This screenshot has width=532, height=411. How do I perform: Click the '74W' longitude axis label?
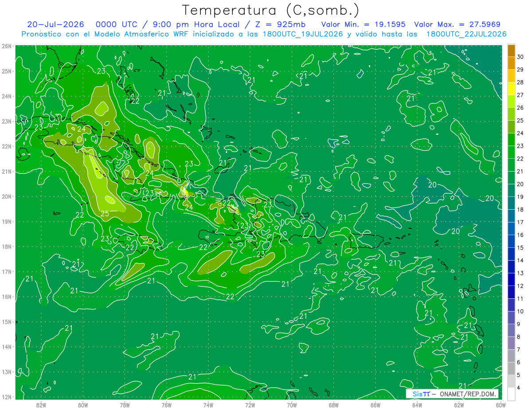(208, 405)
